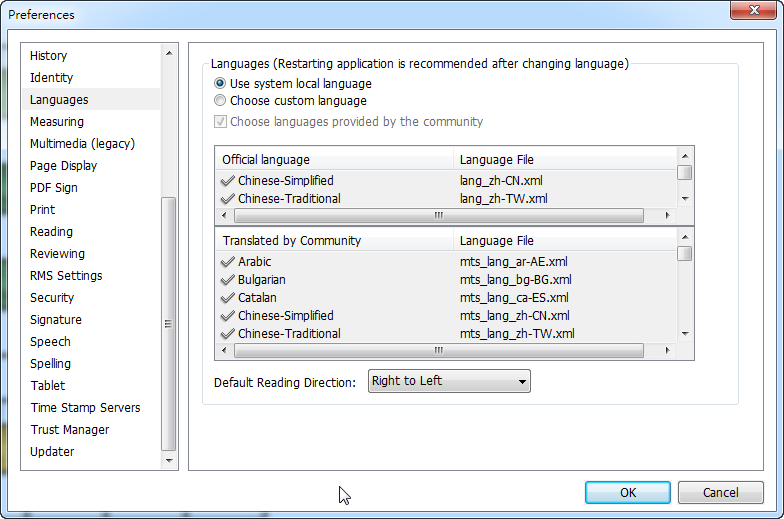Open the Page Display preferences category
Image resolution: width=784 pixels, height=519 pixels.
click(x=63, y=166)
